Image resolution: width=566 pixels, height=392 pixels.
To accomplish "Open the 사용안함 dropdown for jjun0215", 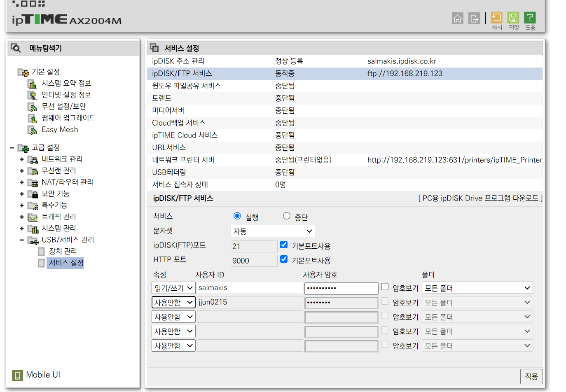I will tap(173, 302).
